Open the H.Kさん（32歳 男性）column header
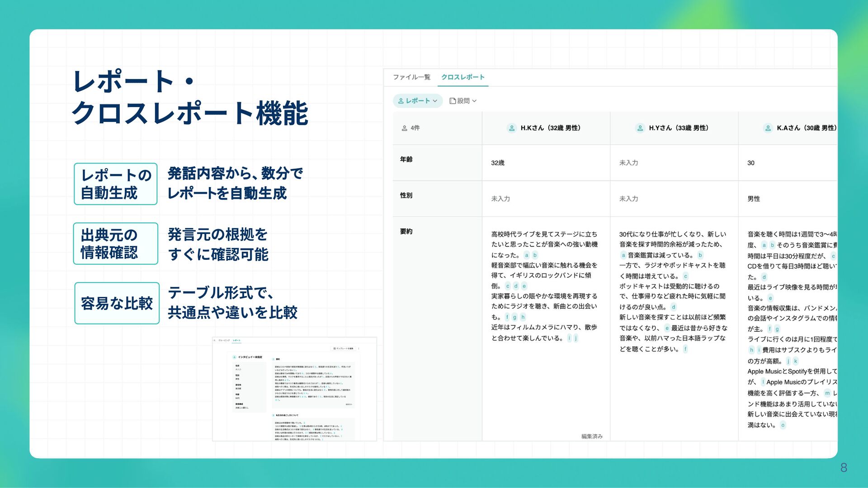The width and height of the screenshot is (868, 488). pos(546,128)
